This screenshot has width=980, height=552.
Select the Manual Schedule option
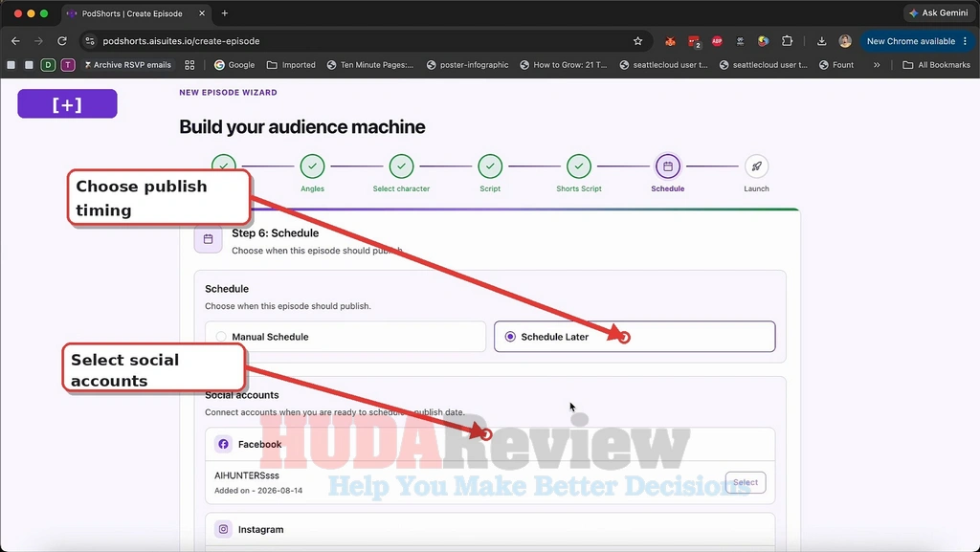tap(345, 337)
